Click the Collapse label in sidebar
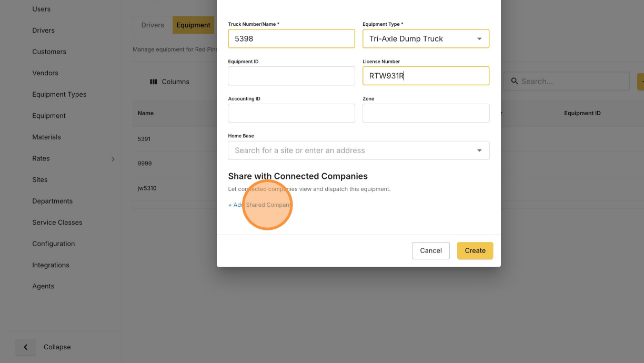The height and width of the screenshot is (363, 644). click(x=57, y=347)
